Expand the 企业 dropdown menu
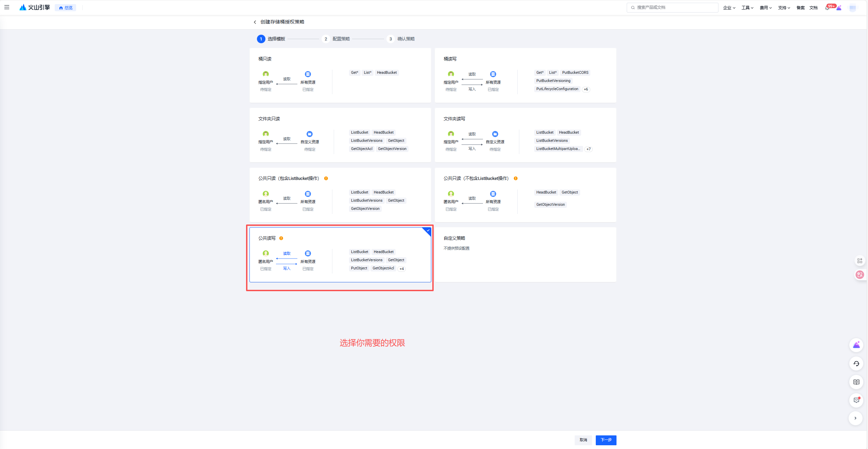The width and height of the screenshot is (868, 449). [x=729, y=8]
